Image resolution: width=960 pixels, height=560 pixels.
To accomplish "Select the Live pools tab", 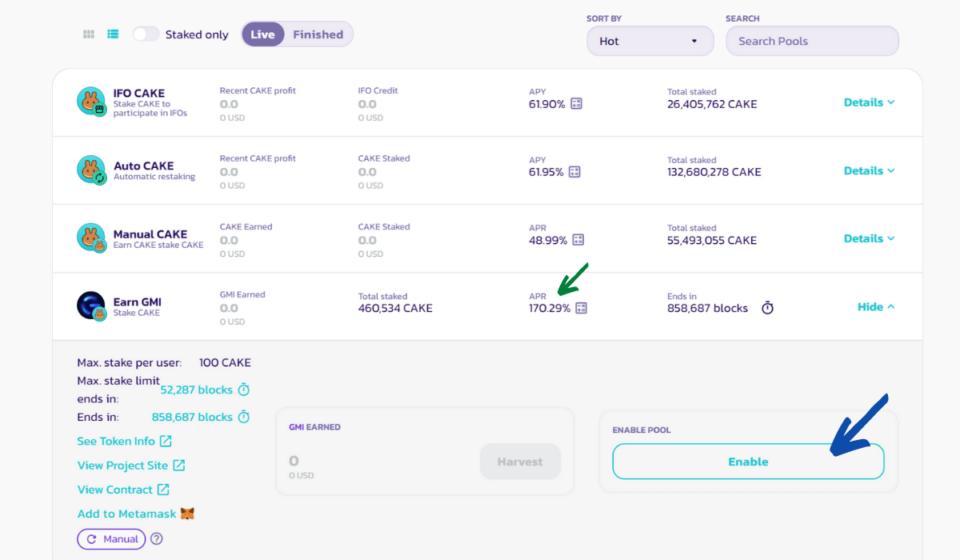I will [262, 34].
